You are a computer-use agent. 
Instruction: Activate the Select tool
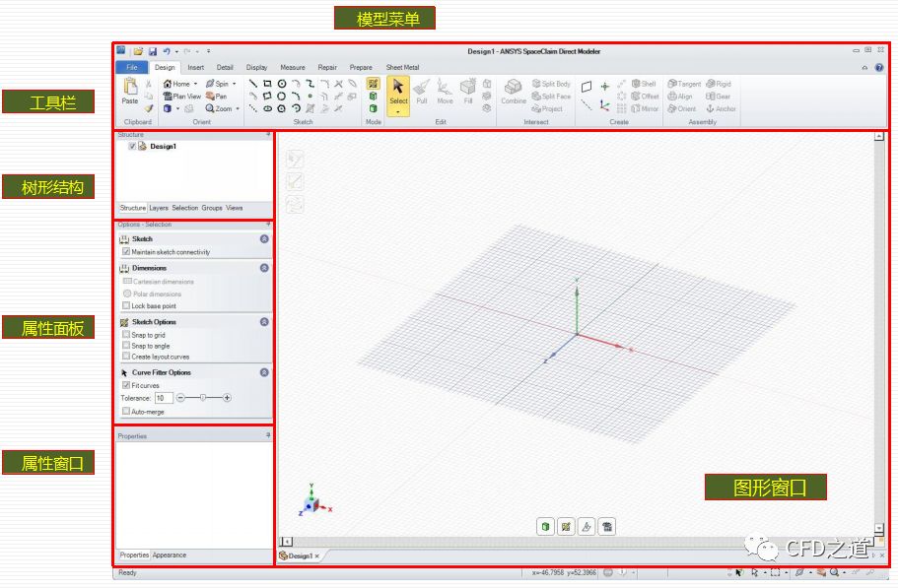(x=398, y=92)
